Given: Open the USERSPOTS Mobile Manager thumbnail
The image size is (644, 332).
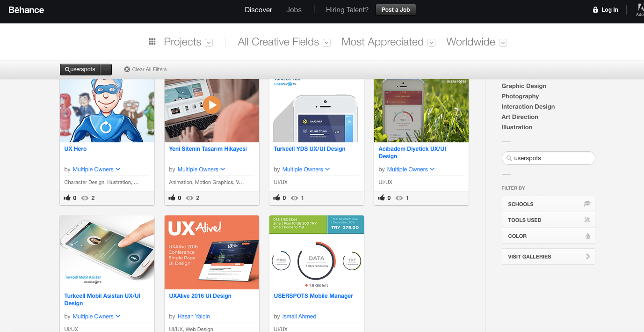Looking at the screenshot, I should point(317,252).
